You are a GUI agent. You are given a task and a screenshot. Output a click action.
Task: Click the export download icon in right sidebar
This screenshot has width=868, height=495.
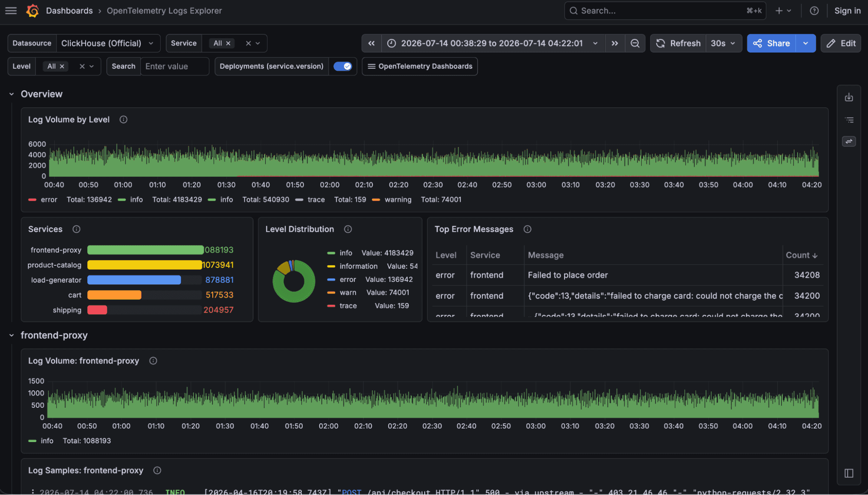tap(849, 98)
